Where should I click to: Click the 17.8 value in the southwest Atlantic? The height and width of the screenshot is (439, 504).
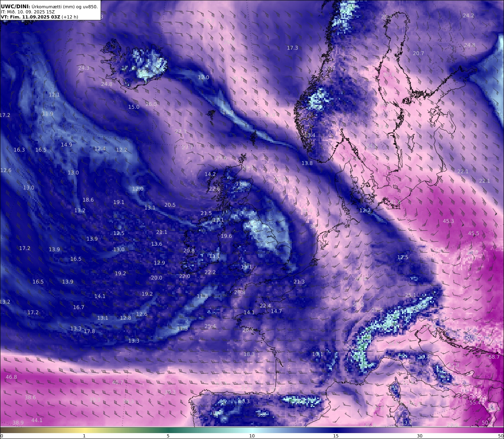coord(89,332)
